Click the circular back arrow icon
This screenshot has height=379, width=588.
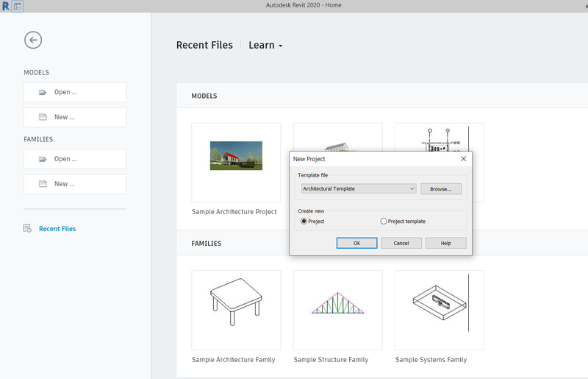(x=33, y=40)
